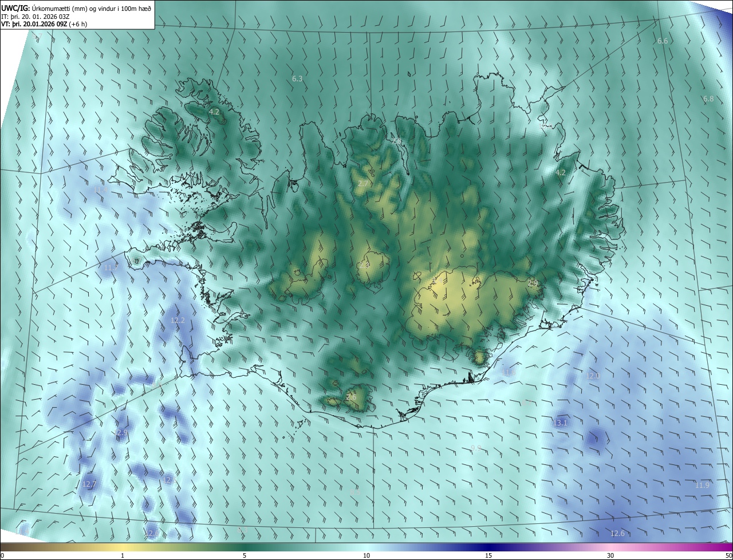
Task: Click the 12.9 value southwest of Iceland
Action: (121, 432)
